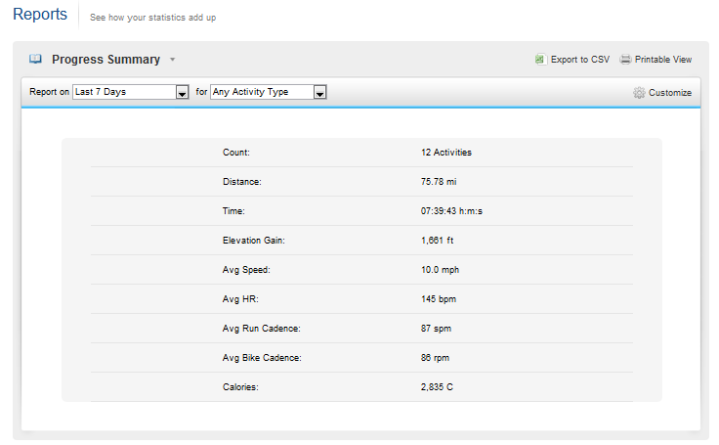Select the Last 7 Days date range field
This screenshot has height=445, width=719.
click(130, 92)
